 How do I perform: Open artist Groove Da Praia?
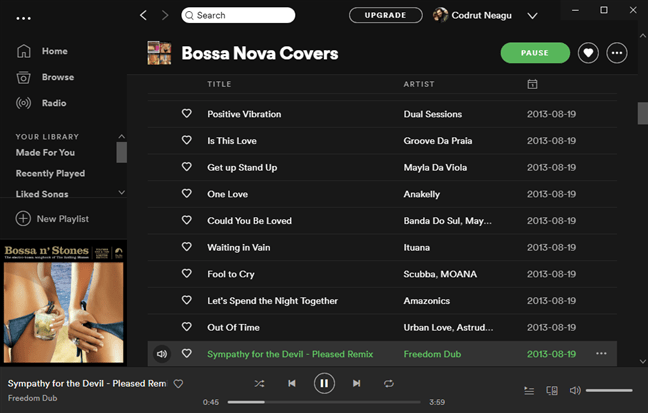438,141
